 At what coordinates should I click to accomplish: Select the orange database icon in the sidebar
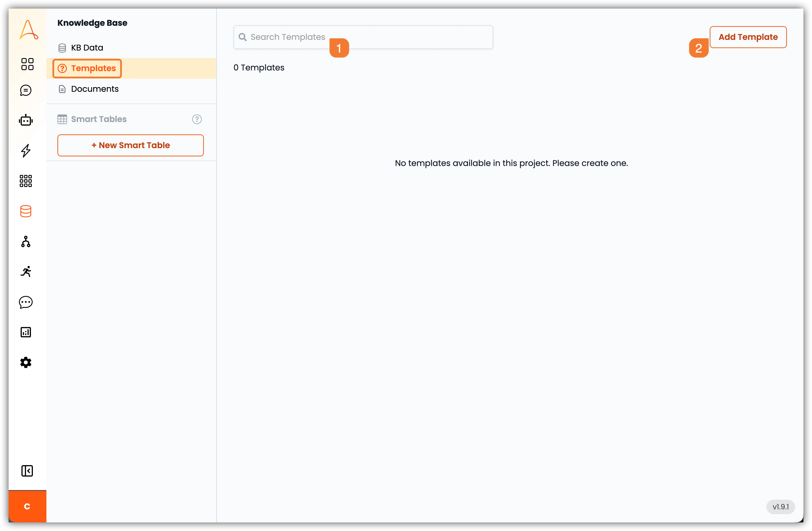(26, 211)
